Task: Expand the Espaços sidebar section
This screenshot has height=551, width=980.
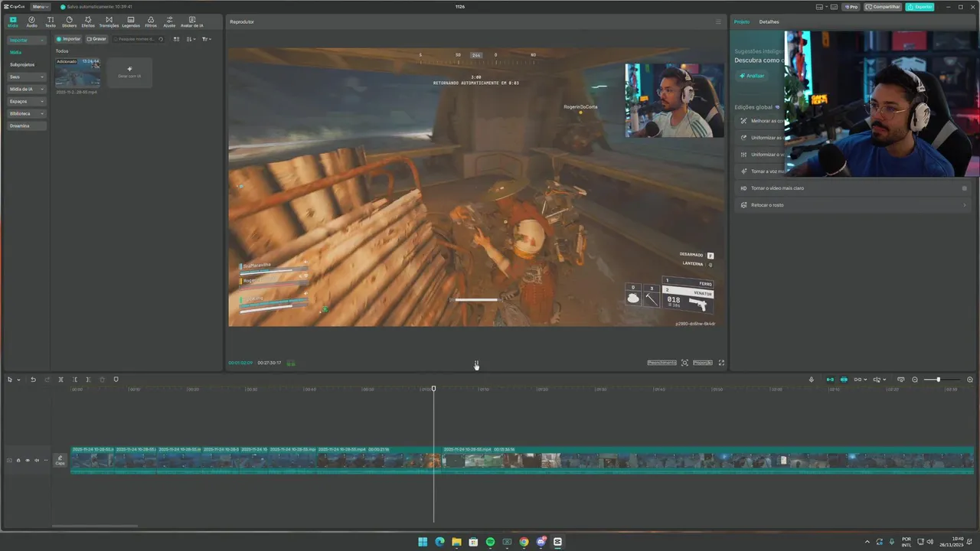Action: (x=27, y=101)
